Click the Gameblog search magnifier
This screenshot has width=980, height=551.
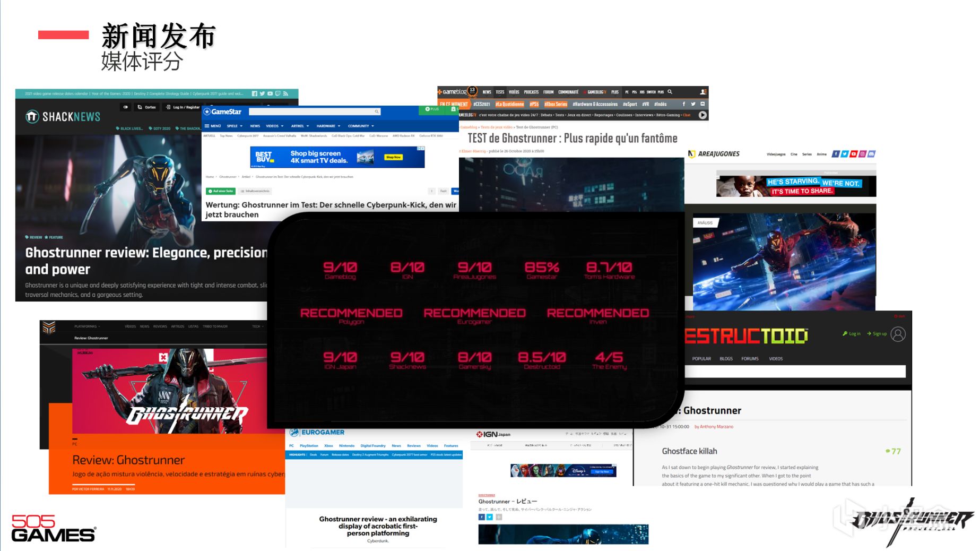(670, 92)
